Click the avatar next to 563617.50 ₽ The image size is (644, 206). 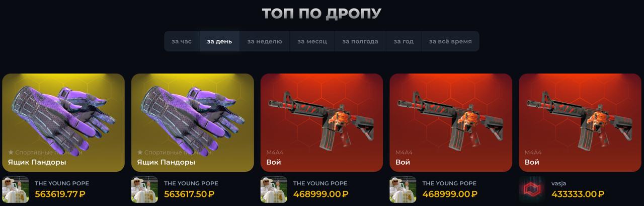click(x=144, y=189)
